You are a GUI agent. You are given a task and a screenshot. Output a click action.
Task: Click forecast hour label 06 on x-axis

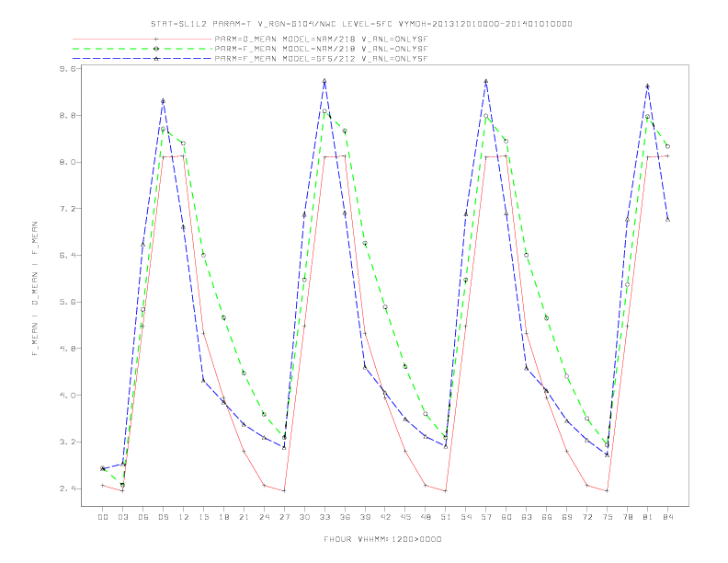143,517
